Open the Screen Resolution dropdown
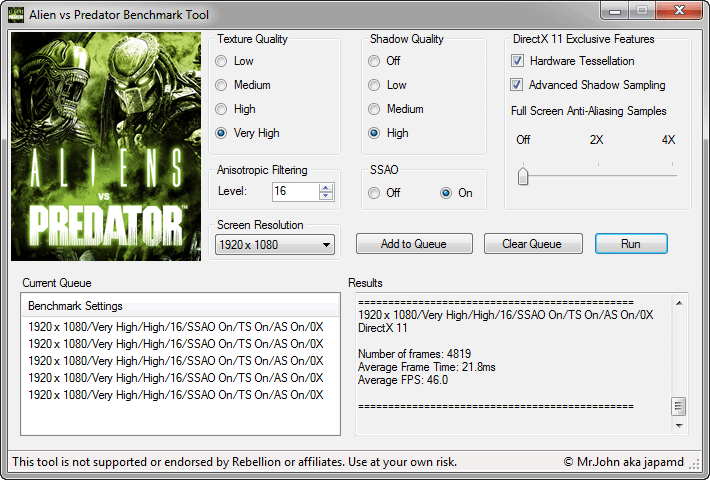Image resolution: width=710 pixels, height=480 pixels. 275,245
